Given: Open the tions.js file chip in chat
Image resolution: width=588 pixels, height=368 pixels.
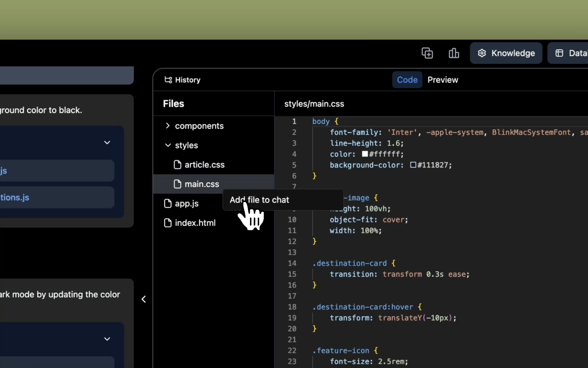Looking at the screenshot, I should 57,197.
